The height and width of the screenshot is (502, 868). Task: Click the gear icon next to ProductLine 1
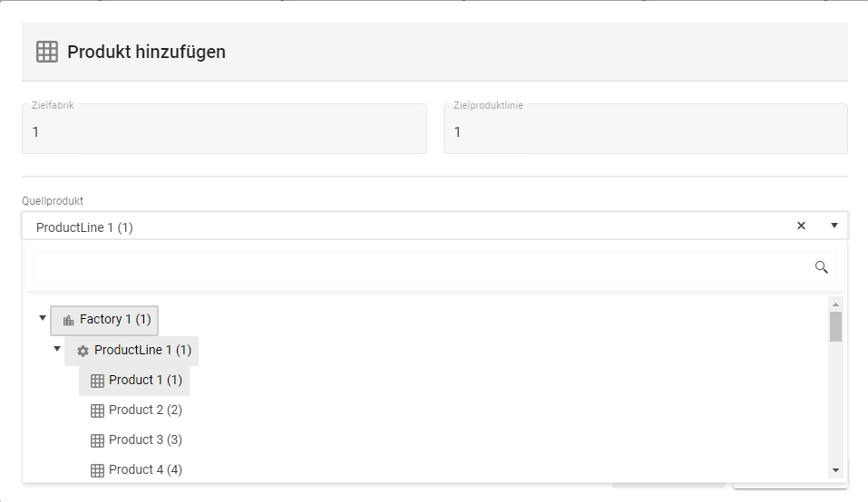coord(83,351)
